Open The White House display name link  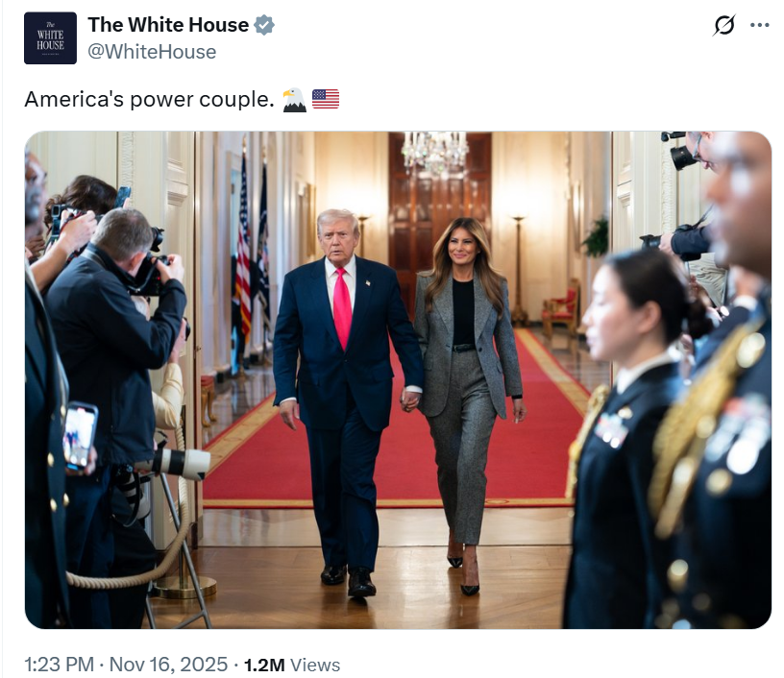(x=168, y=25)
